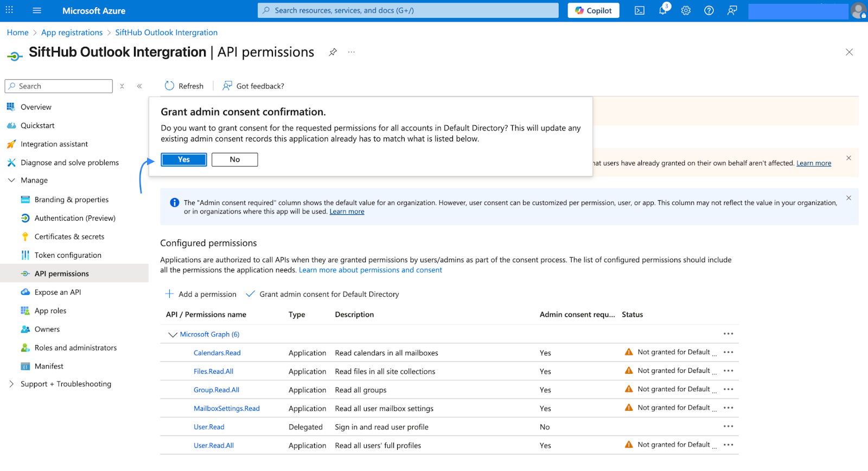
Task: Click Add a permission
Action: click(x=201, y=294)
